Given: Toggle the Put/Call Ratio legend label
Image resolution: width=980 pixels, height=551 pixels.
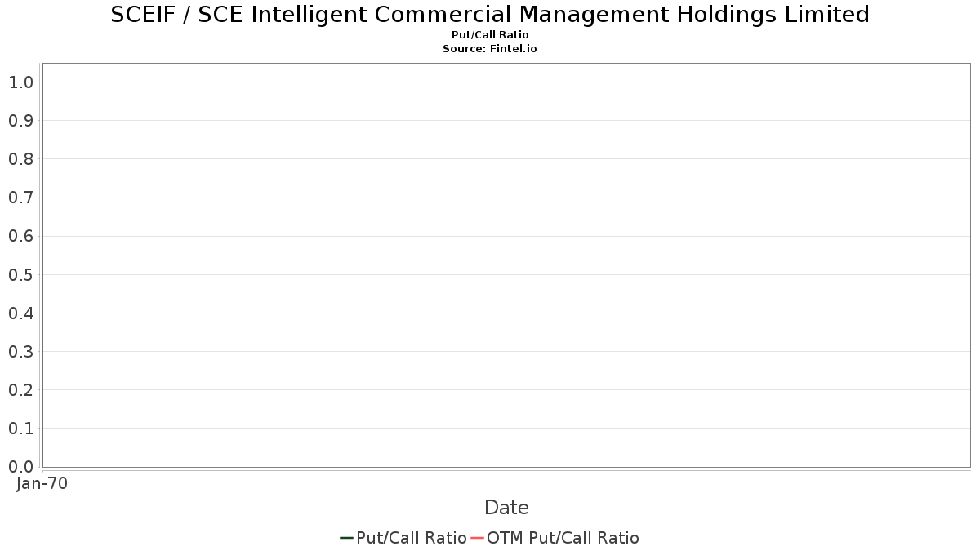Looking at the screenshot, I should (412, 538).
